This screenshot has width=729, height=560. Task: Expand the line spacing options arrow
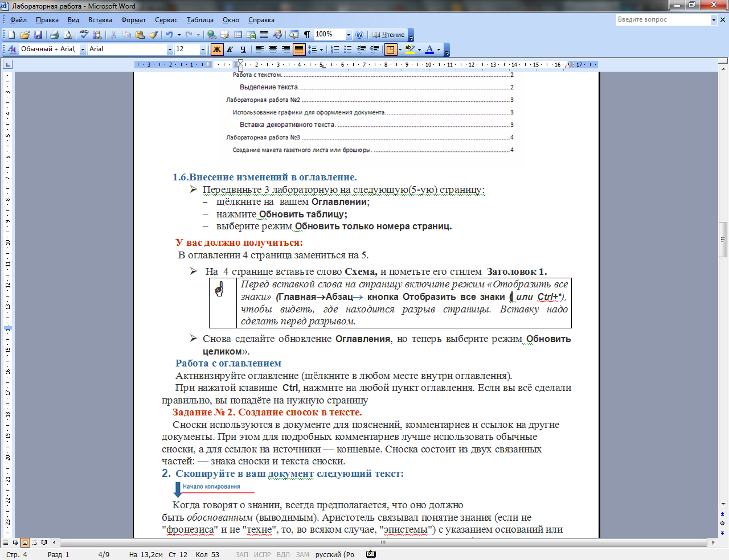pyautogui.click(x=321, y=50)
